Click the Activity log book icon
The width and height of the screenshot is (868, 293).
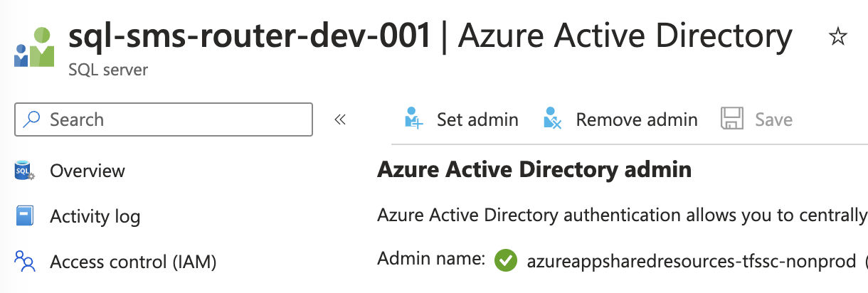[25, 216]
